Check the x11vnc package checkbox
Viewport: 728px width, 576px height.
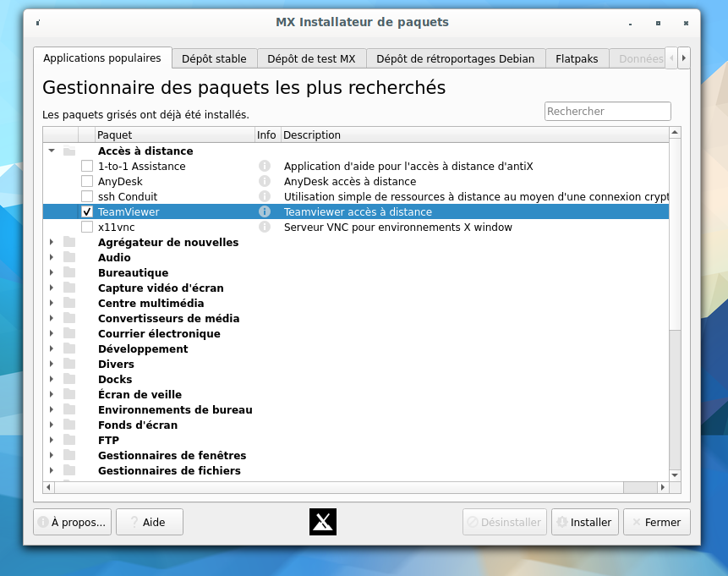pyautogui.click(x=87, y=228)
